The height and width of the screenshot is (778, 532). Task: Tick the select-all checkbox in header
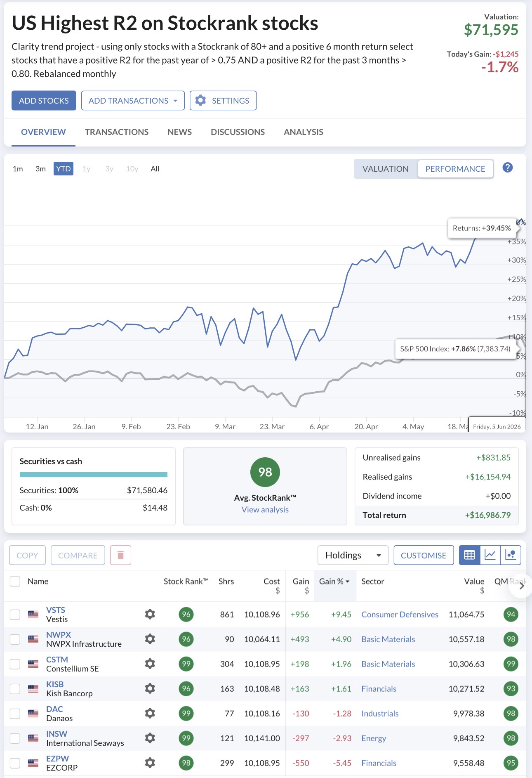click(x=15, y=581)
